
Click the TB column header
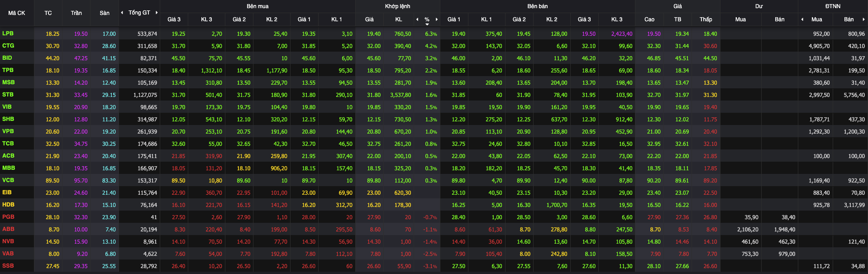point(677,19)
